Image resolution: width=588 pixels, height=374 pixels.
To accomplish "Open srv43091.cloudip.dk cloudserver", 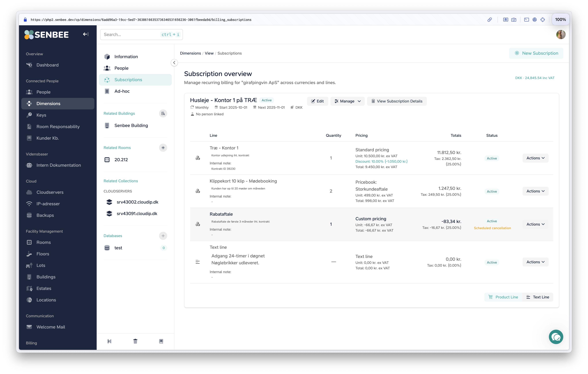I will [x=135, y=214].
